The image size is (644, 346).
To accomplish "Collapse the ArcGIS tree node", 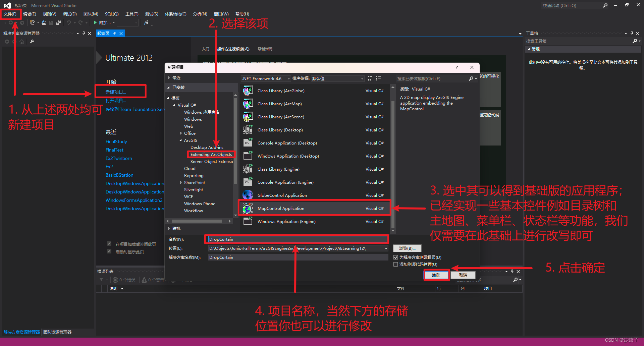I will coord(181,140).
